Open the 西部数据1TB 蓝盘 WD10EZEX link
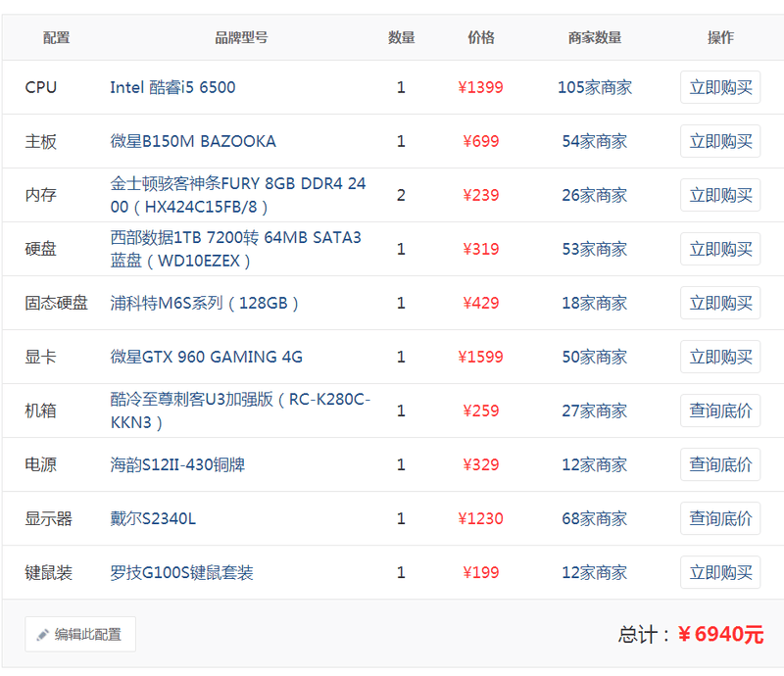This screenshot has height=676, width=784. 235,249
